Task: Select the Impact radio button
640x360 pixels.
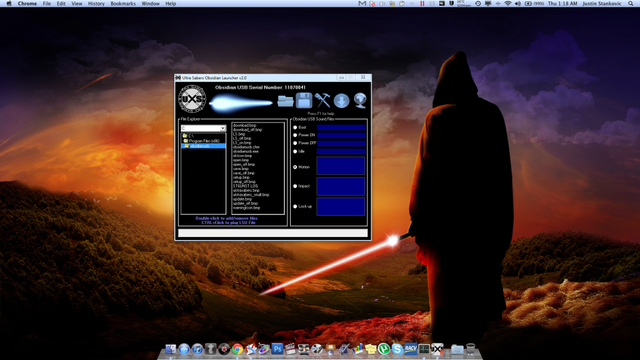Action: (295, 186)
